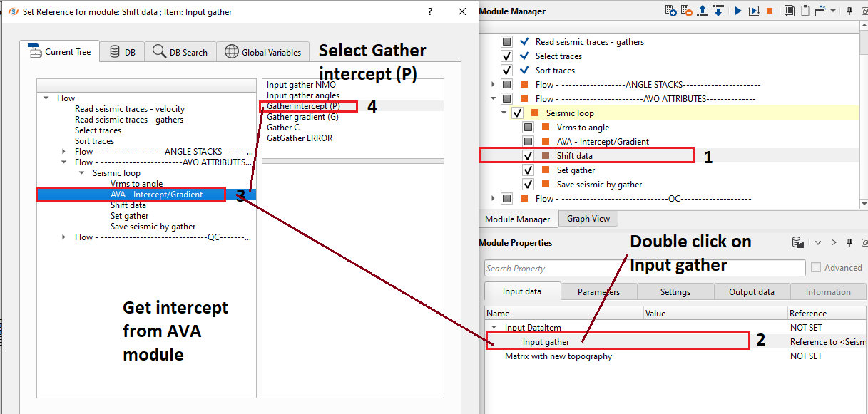Image resolution: width=868 pixels, height=414 pixels.
Task: Open the DB Search tab
Action: pyautogui.click(x=180, y=52)
